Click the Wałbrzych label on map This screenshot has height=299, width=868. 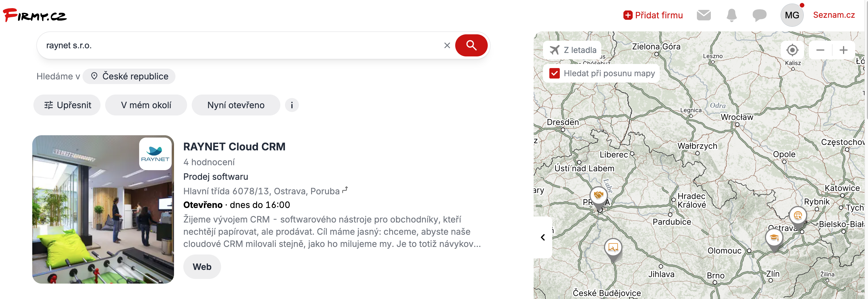tap(697, 146)
